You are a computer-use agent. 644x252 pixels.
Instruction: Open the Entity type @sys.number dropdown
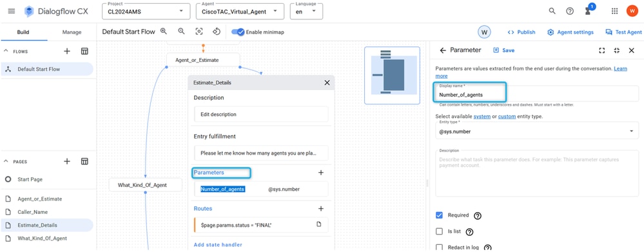pyautogui.click(x=537, y=130)
